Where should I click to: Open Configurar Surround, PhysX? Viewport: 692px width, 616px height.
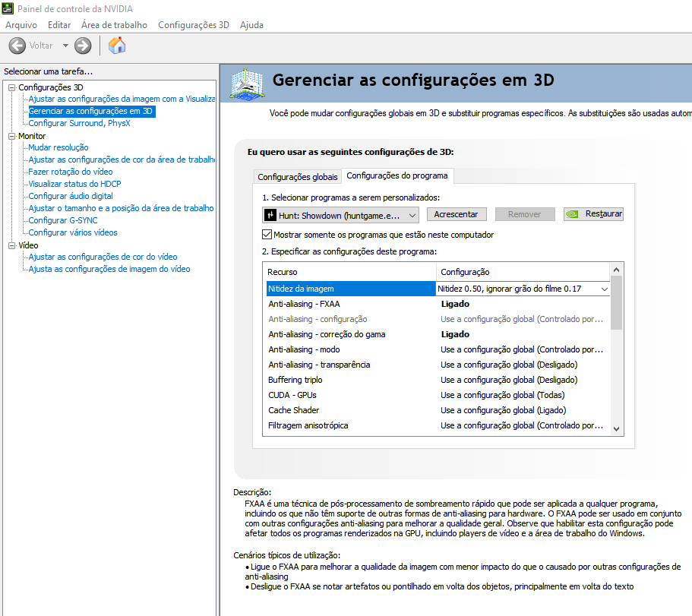[80, 123]
